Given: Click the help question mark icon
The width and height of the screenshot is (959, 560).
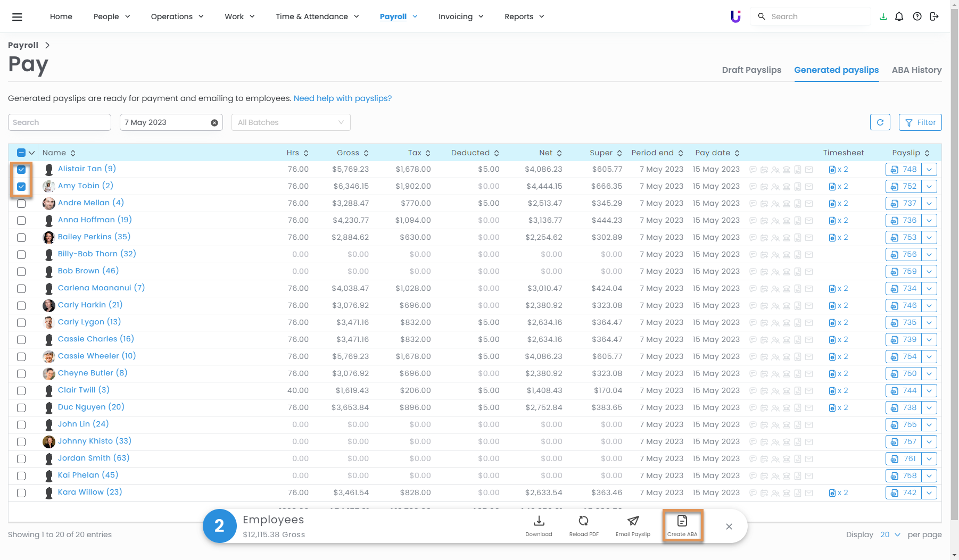Looking at the screenshot, I should pos(917,16).
